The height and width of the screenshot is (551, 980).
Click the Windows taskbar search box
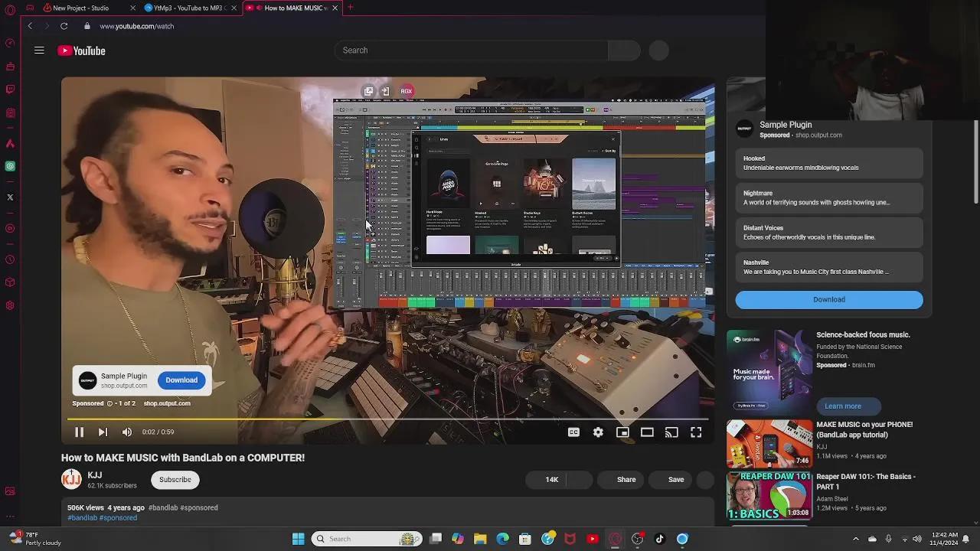(x=367, y=539)
